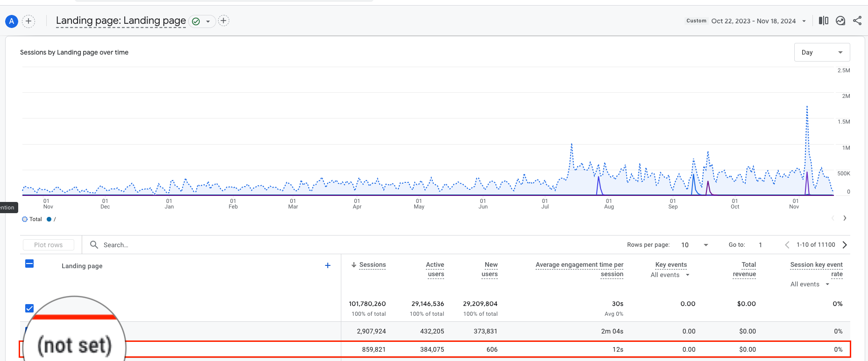The height and width of the screenshot is (361, 868).
Task: Uncheck the totals row checkbox
Action: (29, 308)
